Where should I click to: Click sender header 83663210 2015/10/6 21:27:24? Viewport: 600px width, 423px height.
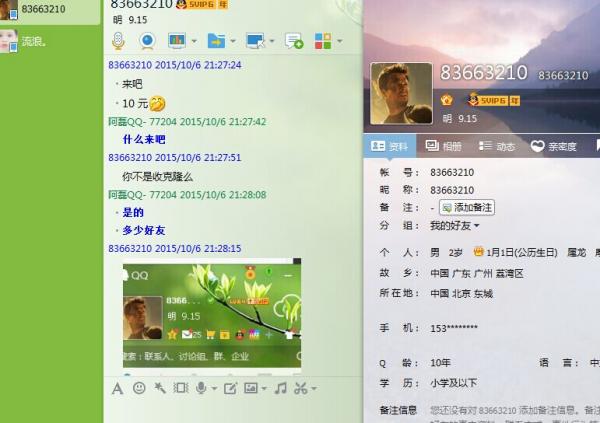[x=175, y=65]
